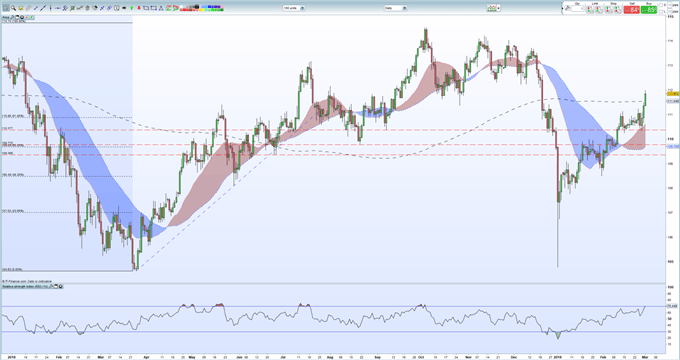Insert a green up arrow marker
Image resolution: width=680 pixels, height=360 pixels.
[x=131, y=8]
